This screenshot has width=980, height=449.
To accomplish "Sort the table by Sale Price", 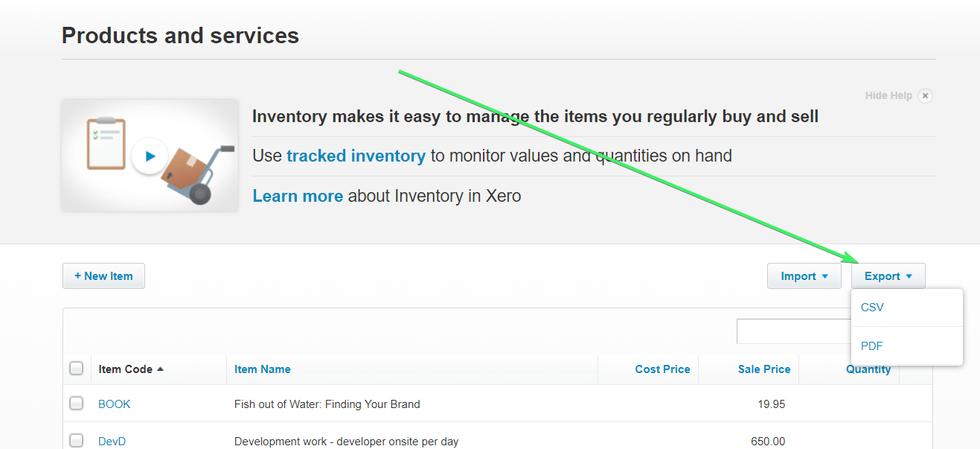I will (x=763, y=369).
